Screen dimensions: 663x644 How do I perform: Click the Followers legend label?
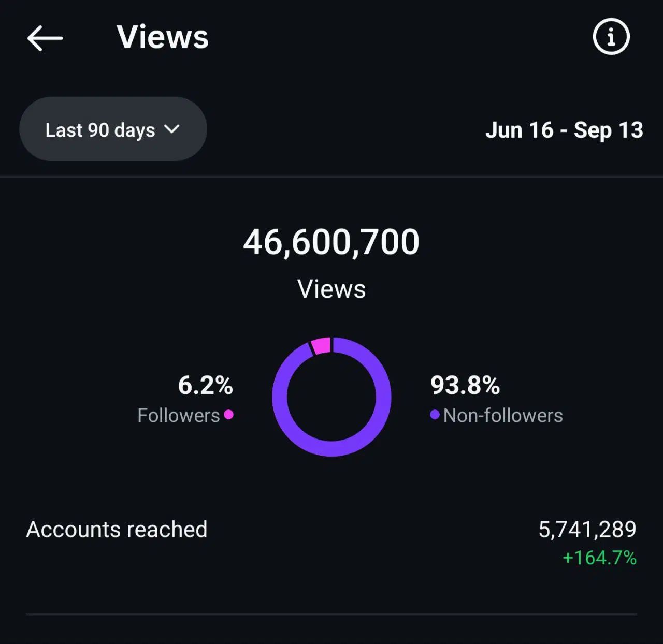click(179, 415)
